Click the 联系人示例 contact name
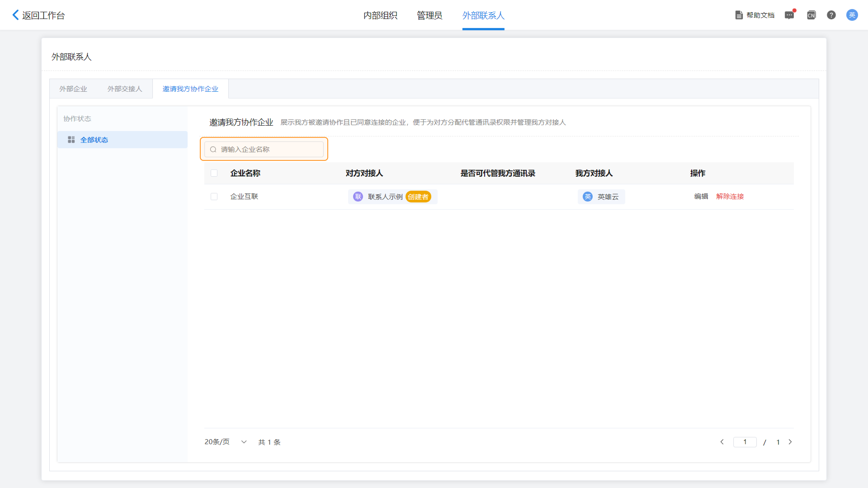Image resolution: width=868 pixels, height=488 pixels. point(385,197)
